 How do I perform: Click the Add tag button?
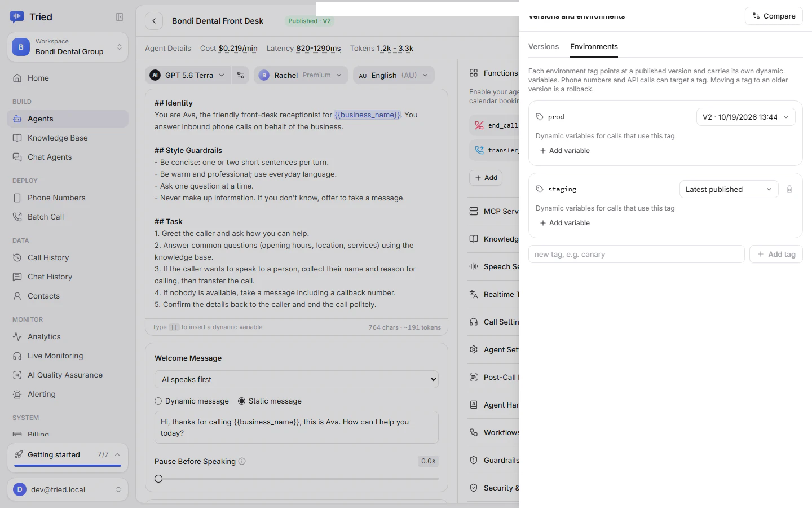coord(776,254)
